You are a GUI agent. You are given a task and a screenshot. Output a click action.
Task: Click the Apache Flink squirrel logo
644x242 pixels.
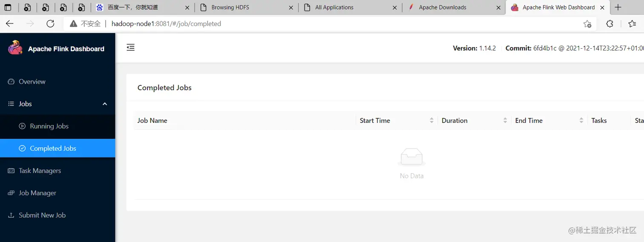pyautogui.click(x=15, y=48)
